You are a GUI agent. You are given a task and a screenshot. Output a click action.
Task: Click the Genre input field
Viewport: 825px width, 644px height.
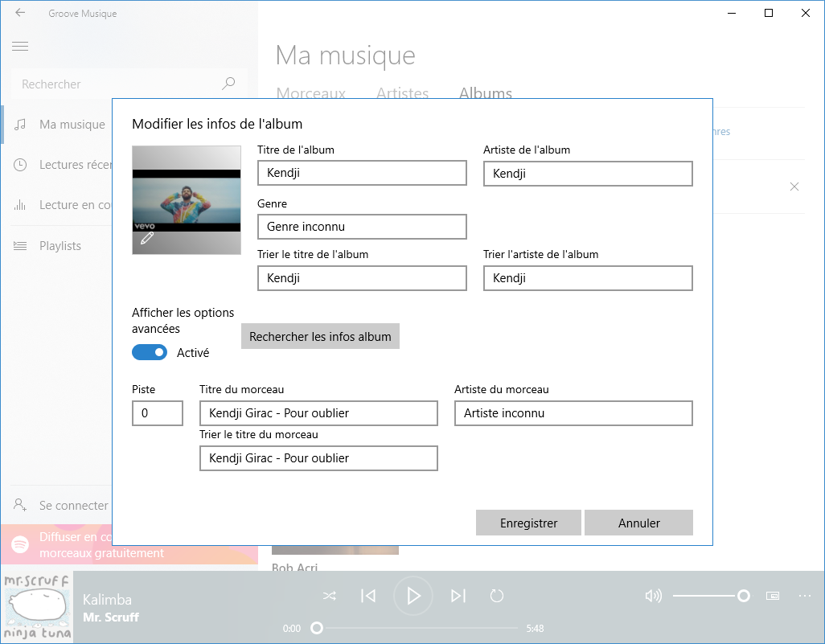tap(362, 227)
